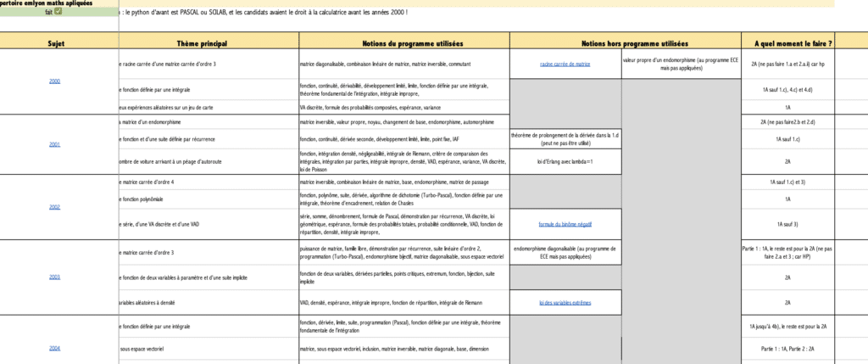Click the cell "VAD, densité, espérance, intégrale impropre"
The width and height of the screenshot is (868, 364).
pyautogui.click(x=404, y=303)
